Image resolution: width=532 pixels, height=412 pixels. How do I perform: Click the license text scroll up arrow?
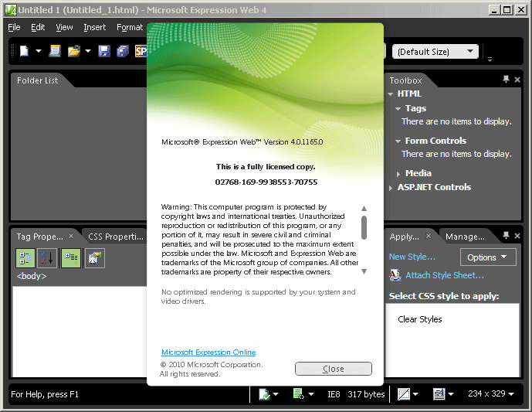[364, 208]
